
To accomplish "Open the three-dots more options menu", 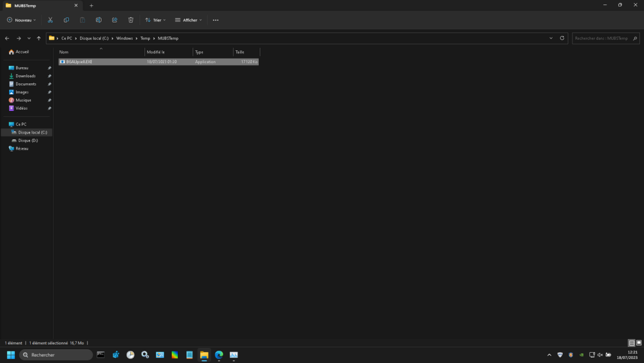I will 216,20.
